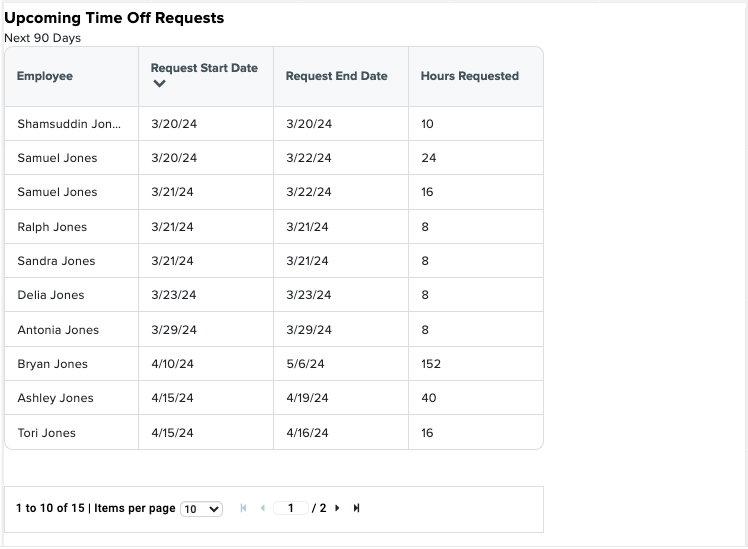Go to the previous page arrow

(263, 508)
